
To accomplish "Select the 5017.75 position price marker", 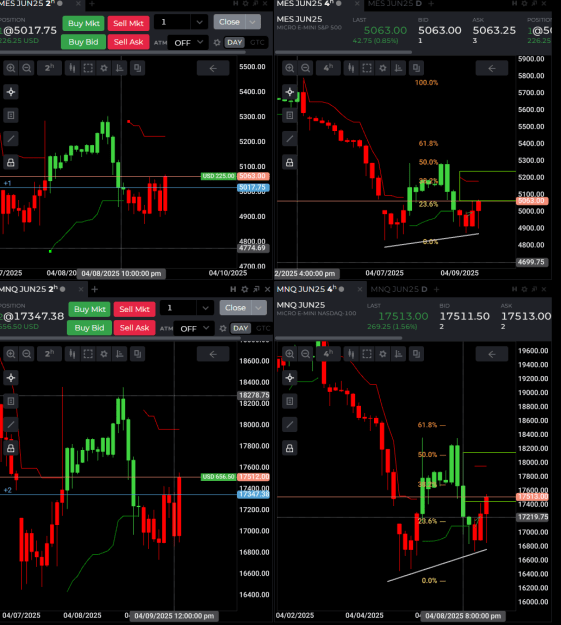I will [x=253, y=187].
